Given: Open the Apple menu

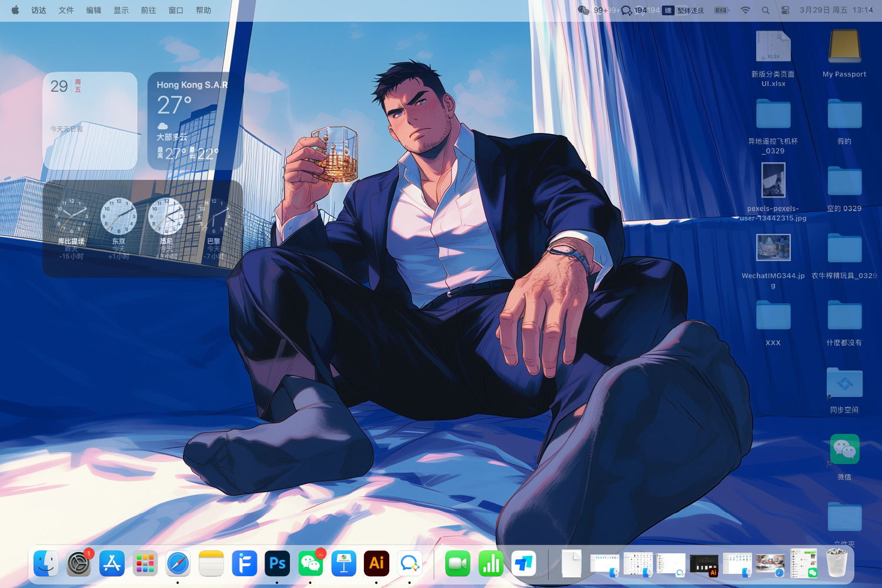Looking at the screenshot, I should pyautogui.click(x=15, y=10).
